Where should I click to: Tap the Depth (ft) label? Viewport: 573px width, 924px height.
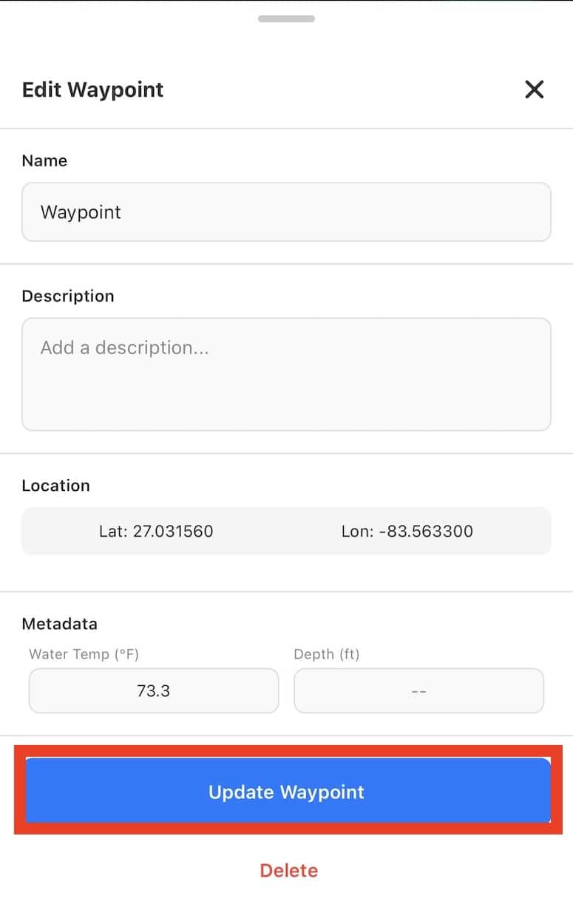pyautogui.click(x=327, y=654)
